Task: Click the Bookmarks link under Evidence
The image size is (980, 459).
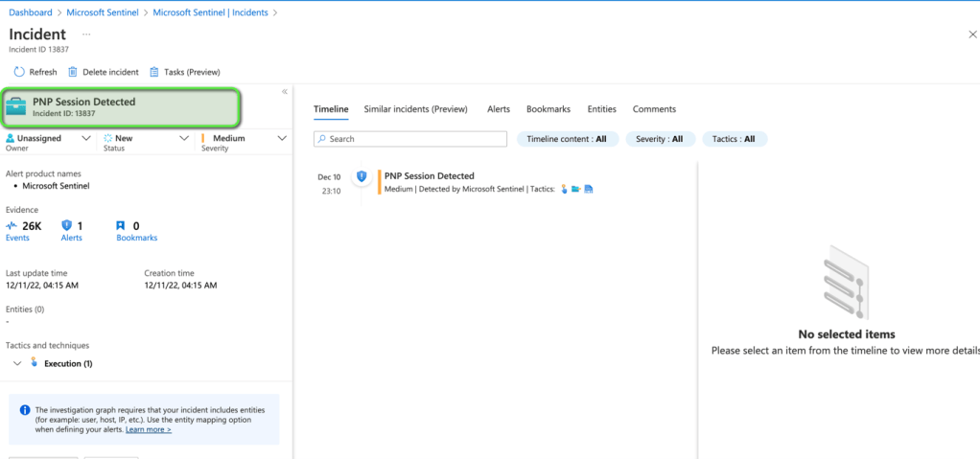Action: coord(137,238)
